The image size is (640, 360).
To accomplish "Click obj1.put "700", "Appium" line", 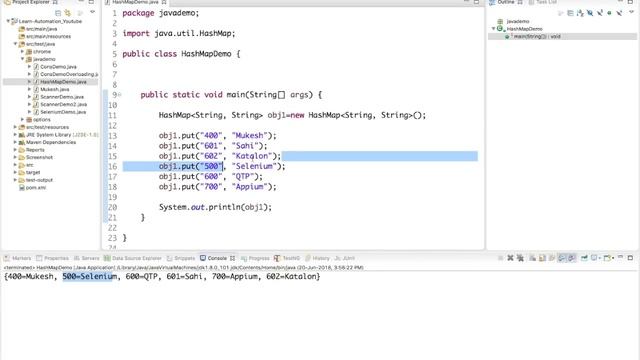I will point(218,187).
